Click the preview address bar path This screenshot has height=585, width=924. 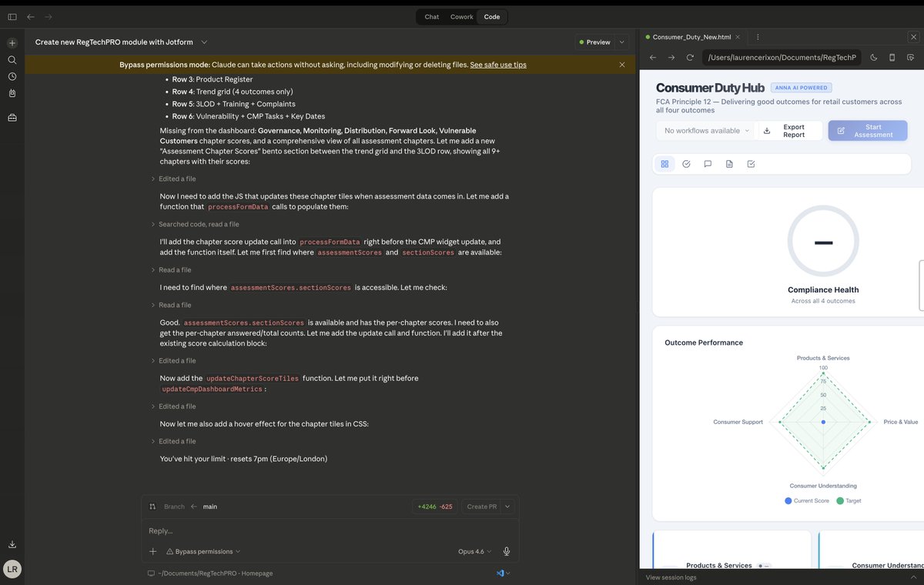782,57
